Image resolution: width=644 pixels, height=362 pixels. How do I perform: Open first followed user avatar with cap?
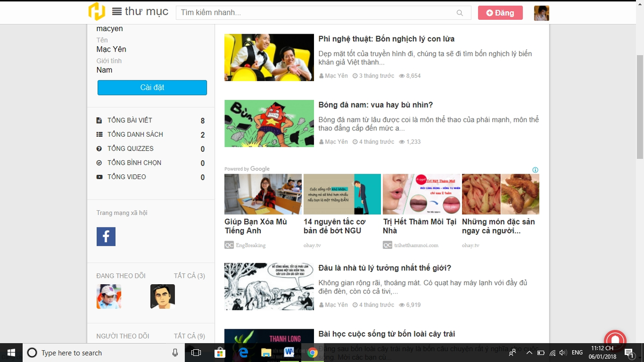coord(109,297)
